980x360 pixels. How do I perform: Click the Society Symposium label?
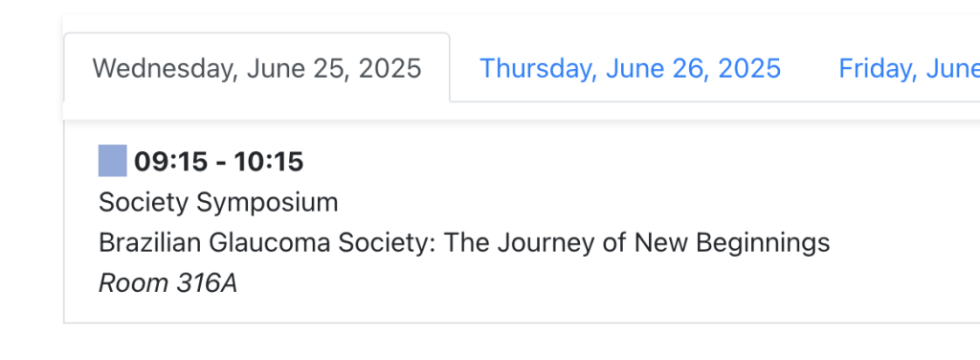(218, 203)
